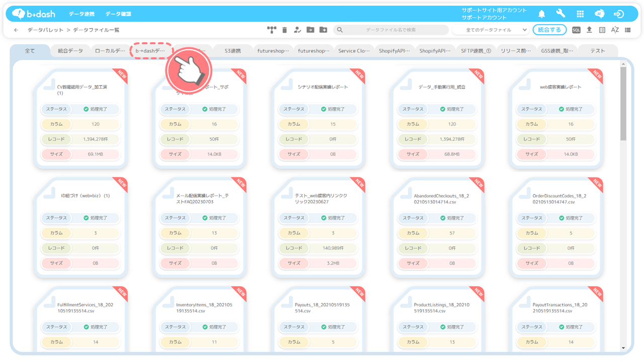
Task: Select the 全て tab
Action: 30,51
